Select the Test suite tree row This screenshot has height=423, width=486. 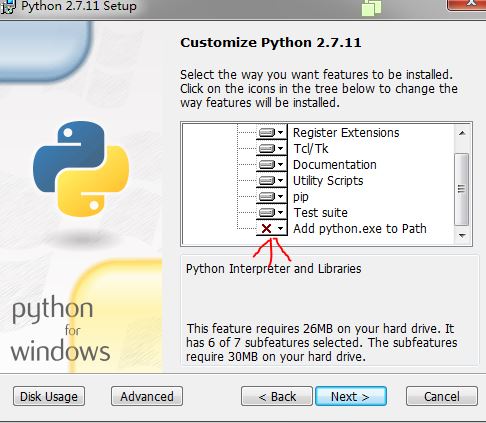[x=321, y=213]
